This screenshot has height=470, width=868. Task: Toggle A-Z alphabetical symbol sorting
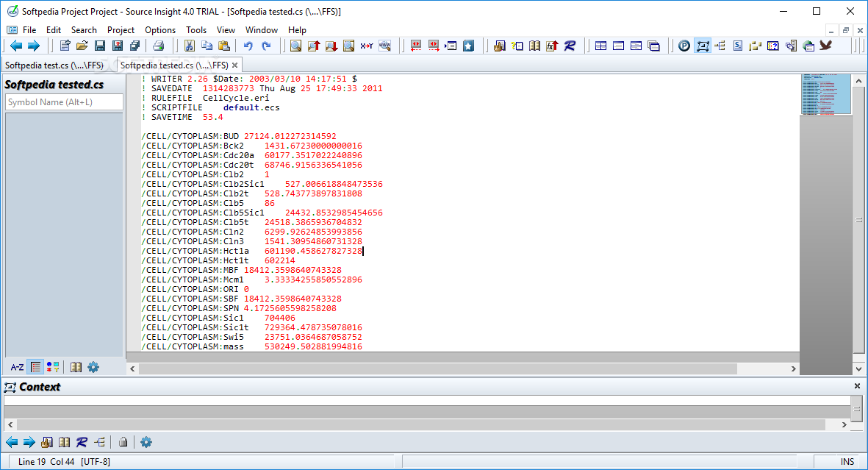pyautogui.click(x=17, y=367)
